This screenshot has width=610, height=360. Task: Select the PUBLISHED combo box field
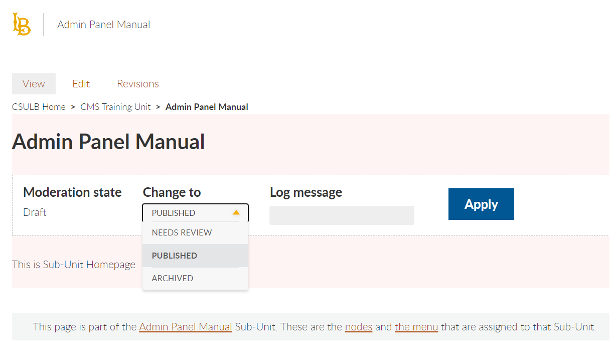click(x=195, y=212)
